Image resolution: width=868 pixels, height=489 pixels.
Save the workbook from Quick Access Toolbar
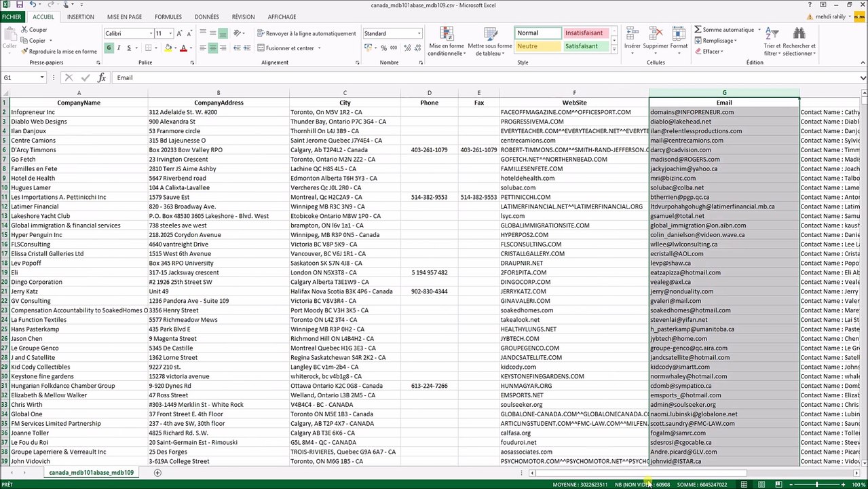[19, 5]
